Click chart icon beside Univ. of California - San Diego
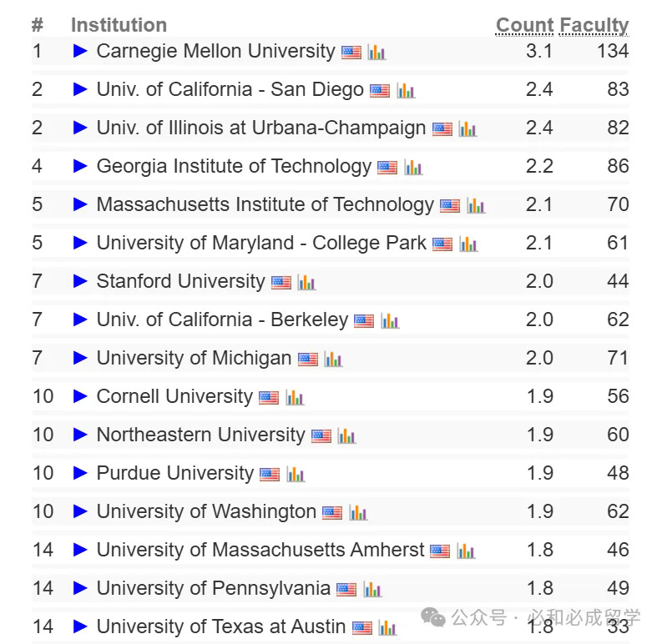Screen dimensions: 662x644 406,91
